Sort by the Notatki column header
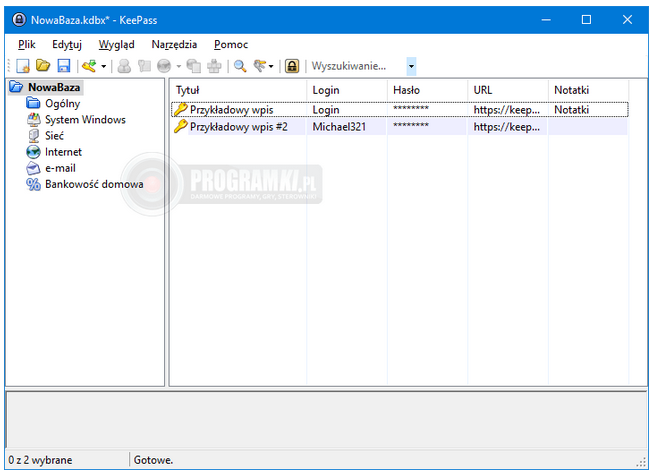654x474 pixels. click(x=589, y=90)
